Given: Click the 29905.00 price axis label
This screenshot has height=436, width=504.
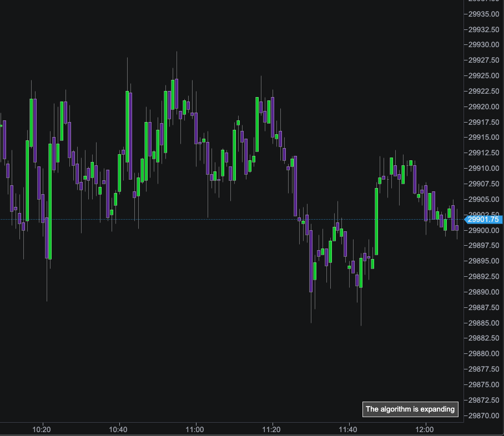Looking at the screenshot, I should [484, 199].
